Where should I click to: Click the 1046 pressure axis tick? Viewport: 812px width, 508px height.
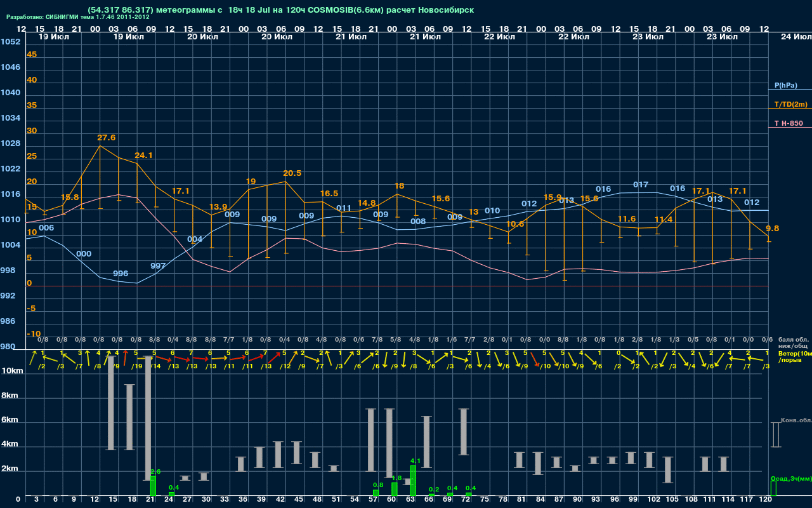(10, 67)
